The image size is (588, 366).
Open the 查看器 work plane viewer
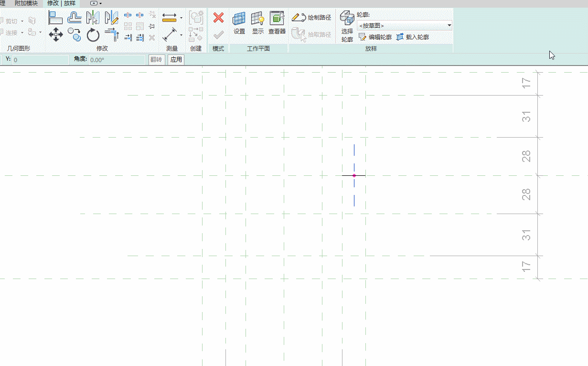277,23
